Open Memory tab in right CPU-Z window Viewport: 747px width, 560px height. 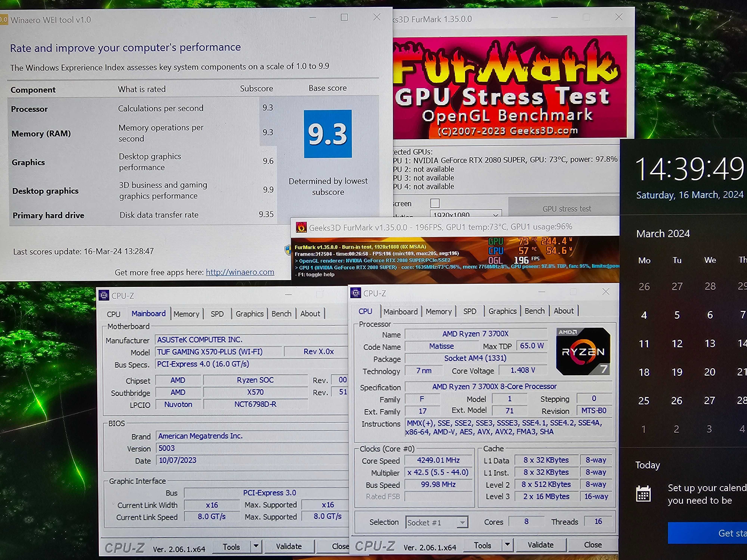(438, 311)
